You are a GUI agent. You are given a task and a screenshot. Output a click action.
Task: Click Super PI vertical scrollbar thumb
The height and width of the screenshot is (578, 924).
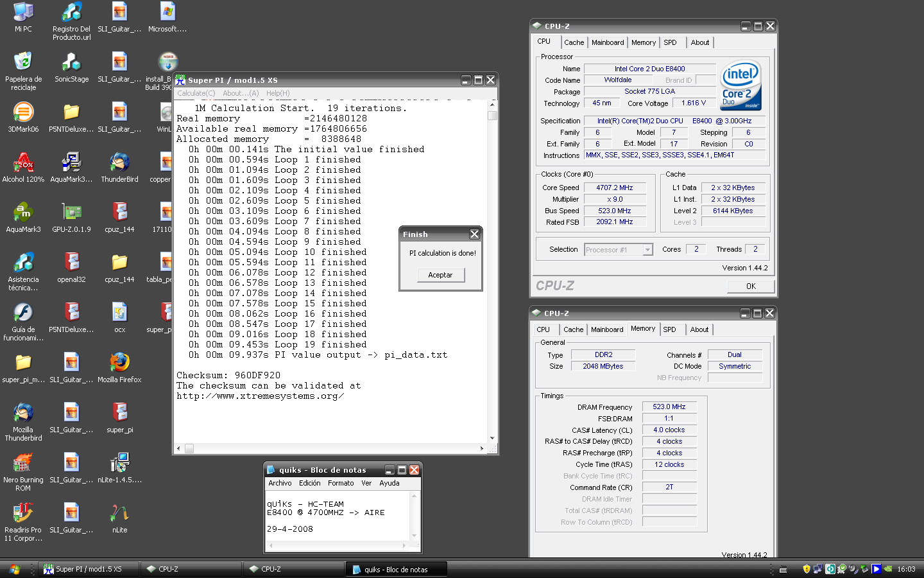coord(492,116)
